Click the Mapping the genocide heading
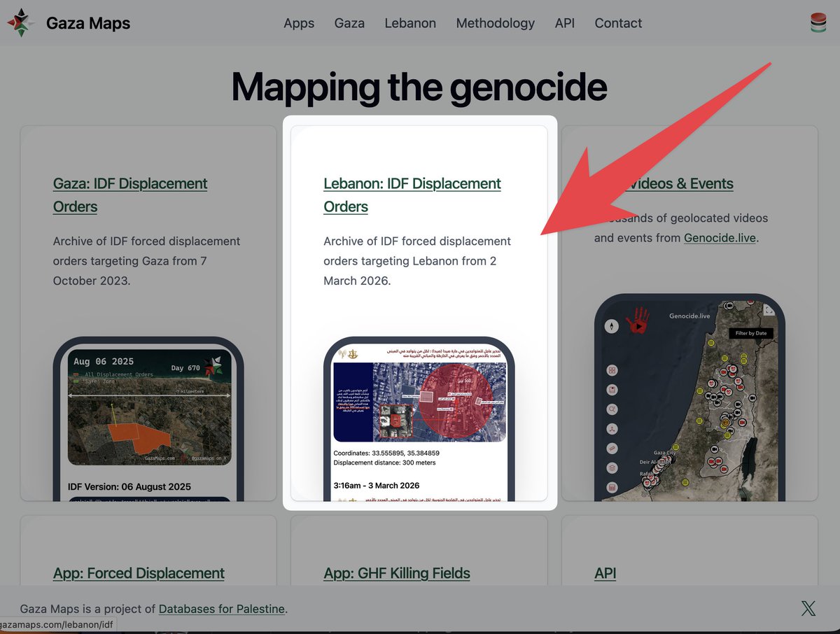The width and height of the screenshot is (840, 634). click(x=419, y=87)
